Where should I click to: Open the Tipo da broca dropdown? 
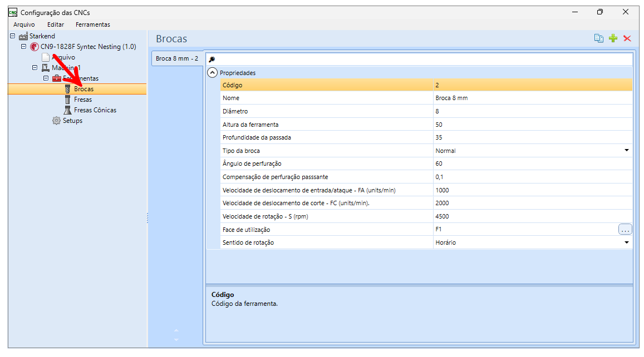[627, 150]
